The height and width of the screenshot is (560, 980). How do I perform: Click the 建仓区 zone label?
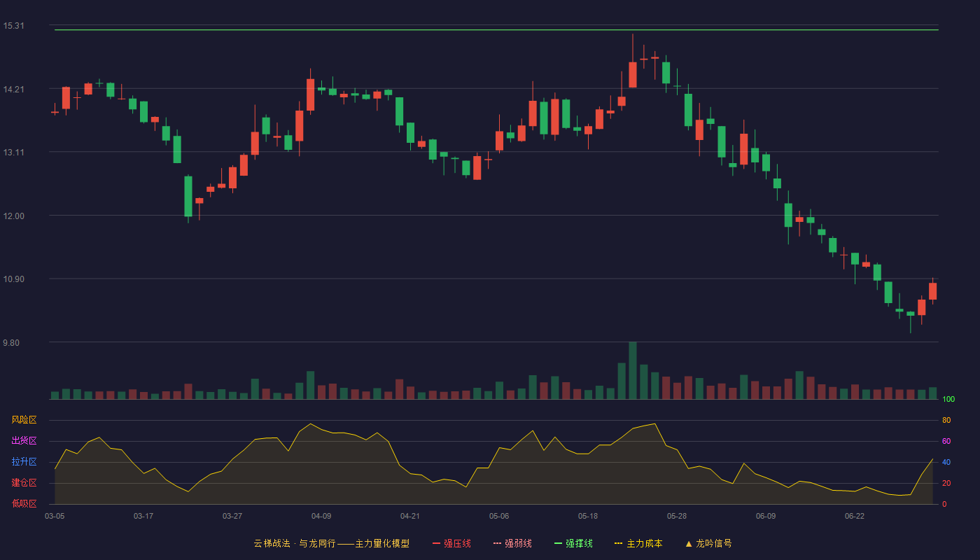coord(24,483)
